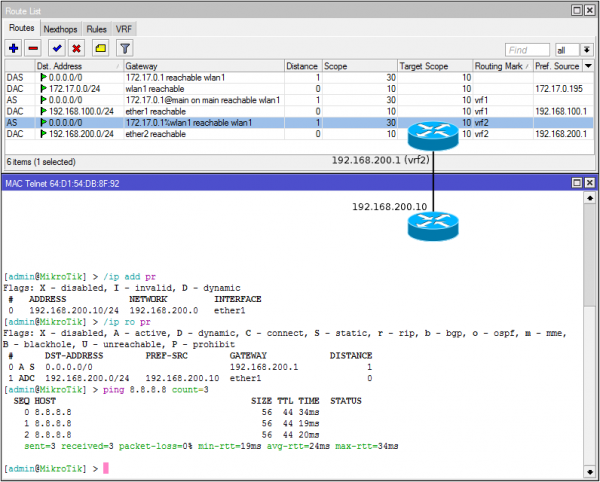Open the filter funnel icon
This screenshot has width=600, height=482.
[125, 49]
